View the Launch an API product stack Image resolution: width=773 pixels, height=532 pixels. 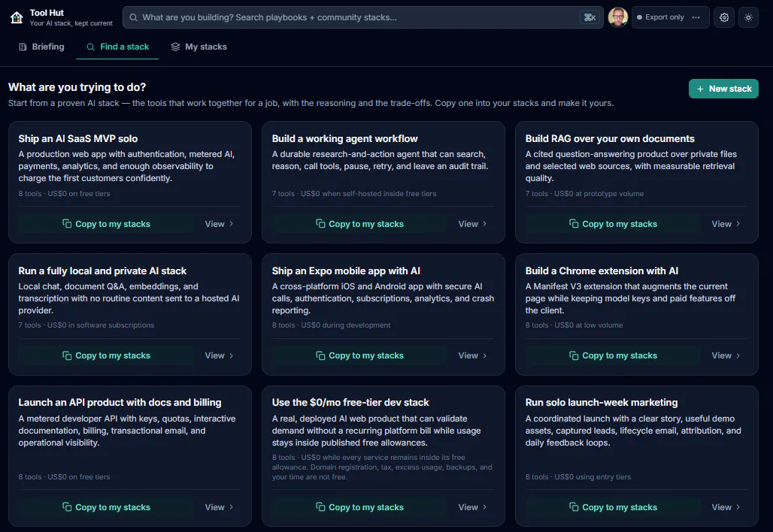point(219,507)
